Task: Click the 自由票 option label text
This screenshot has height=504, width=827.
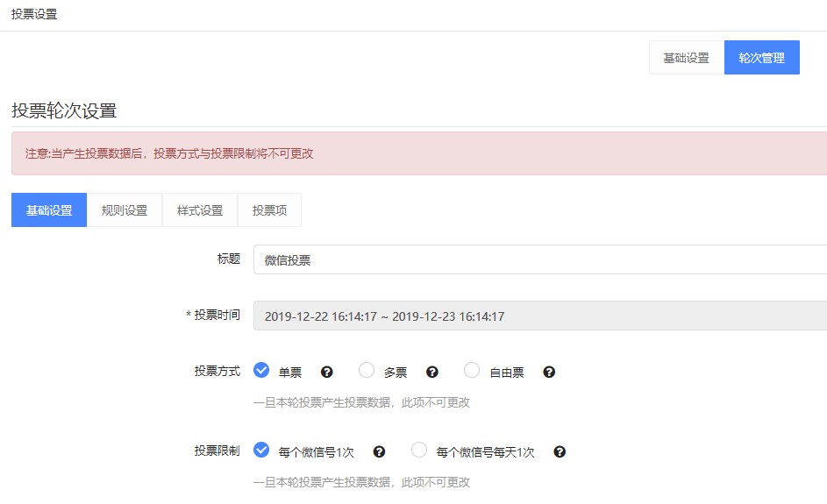Action: point(507,373)
